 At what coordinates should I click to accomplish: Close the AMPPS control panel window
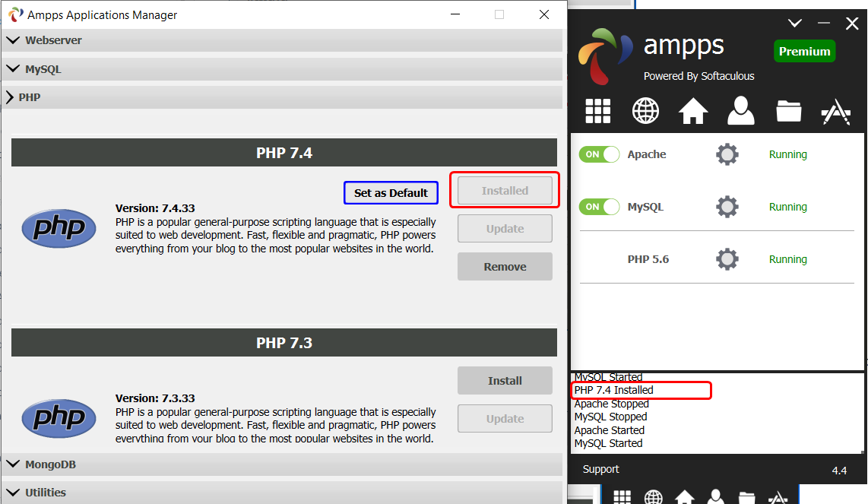852,23
